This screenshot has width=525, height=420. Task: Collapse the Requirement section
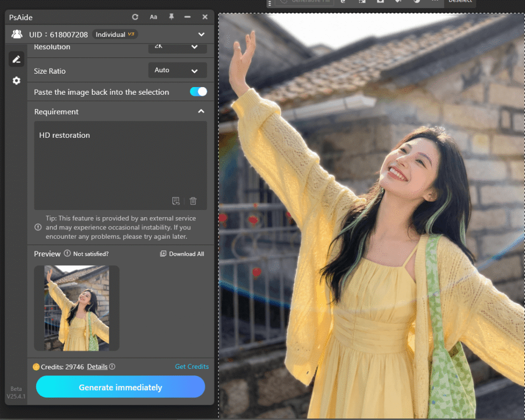tap(201, 111)
